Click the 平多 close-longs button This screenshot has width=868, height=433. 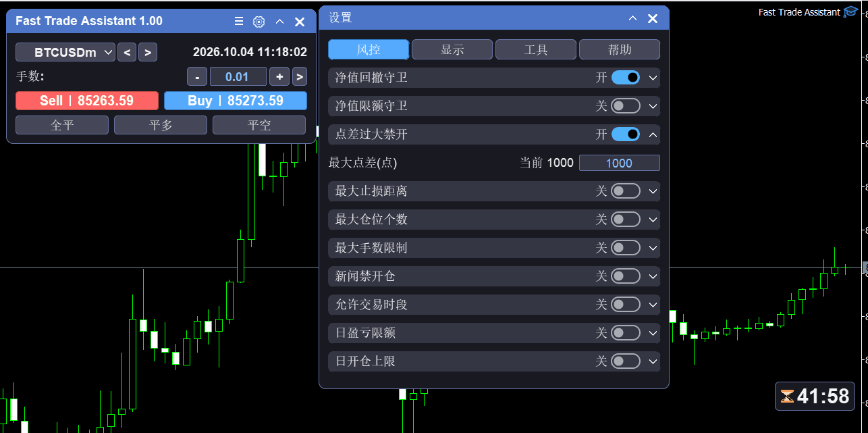(x=161, y=125)
